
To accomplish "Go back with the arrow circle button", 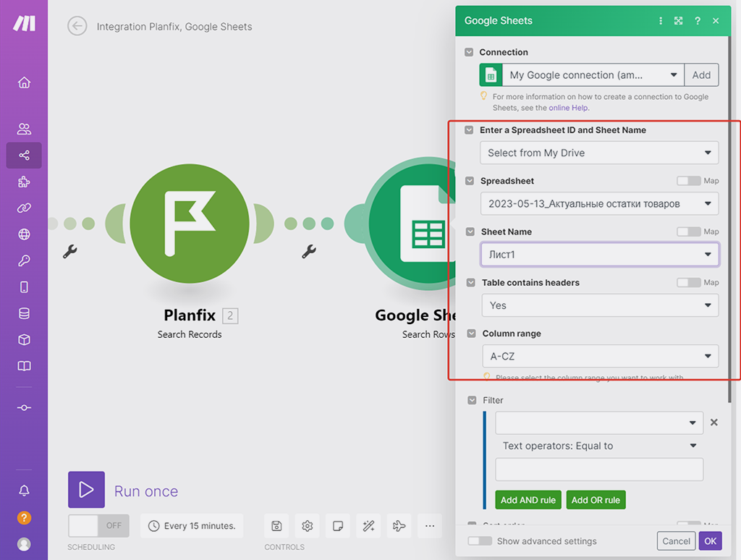I will pyautogui.click(x=77, y=26).
